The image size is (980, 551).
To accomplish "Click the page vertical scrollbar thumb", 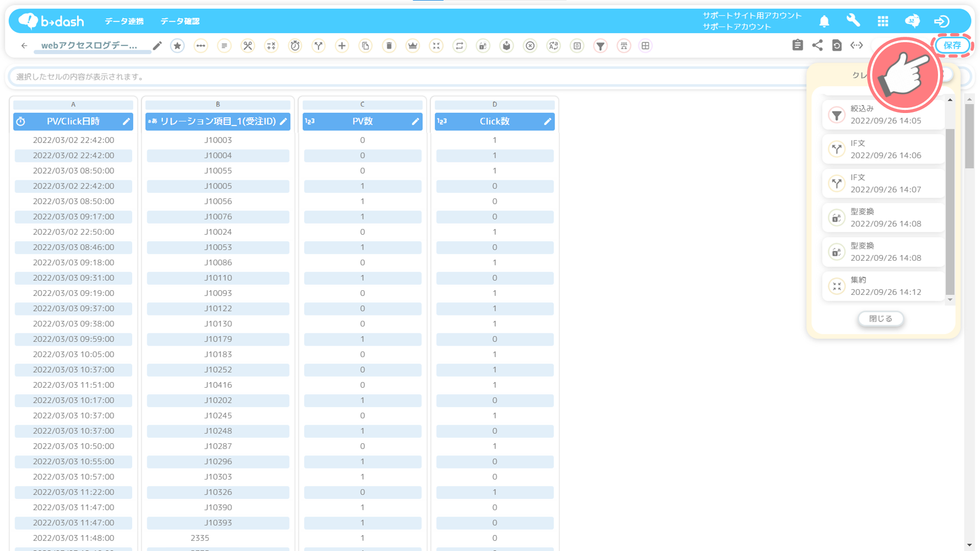I will (969, 136).
